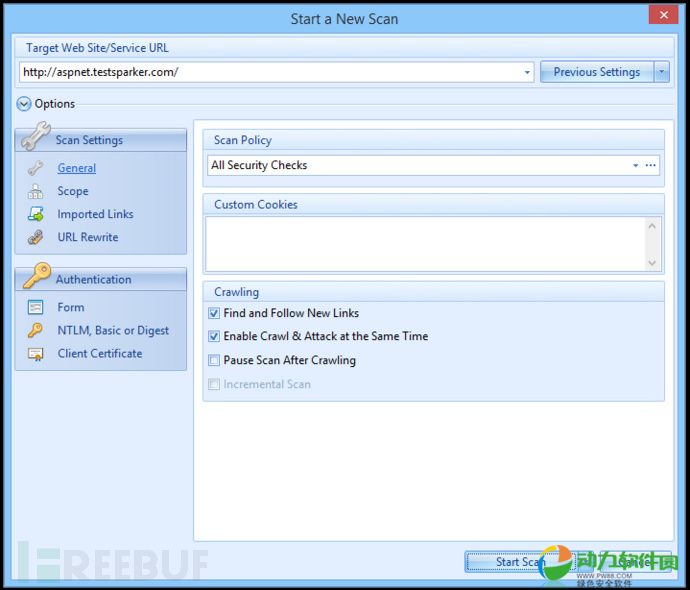Click the General wrench icon
The image size is (690, 590).
36,168
